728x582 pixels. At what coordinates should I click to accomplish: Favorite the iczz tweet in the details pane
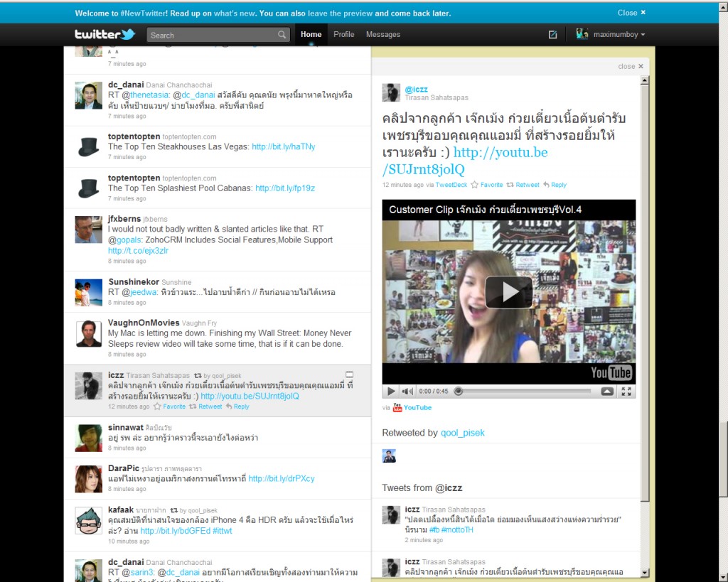[x=486, y=185]
